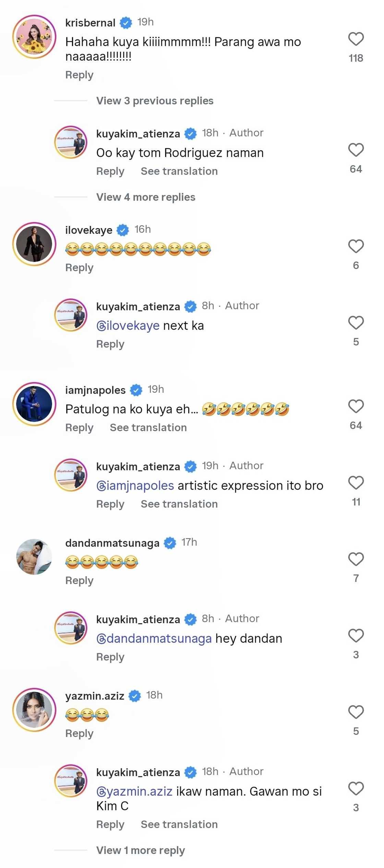Tap heart on 'Oo kay tom Rodriguez naman' reply
This screenshot has height=868, width=384.
tap(356, 150)
